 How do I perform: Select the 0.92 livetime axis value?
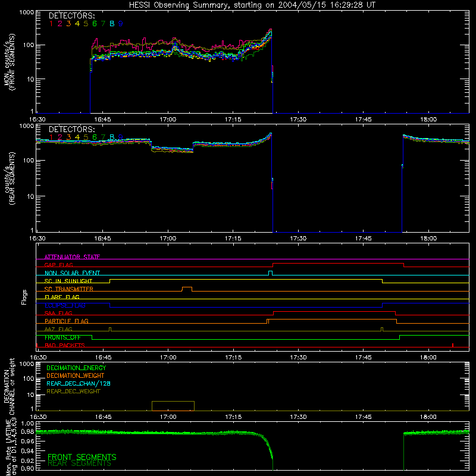click(x=27, y=459)
